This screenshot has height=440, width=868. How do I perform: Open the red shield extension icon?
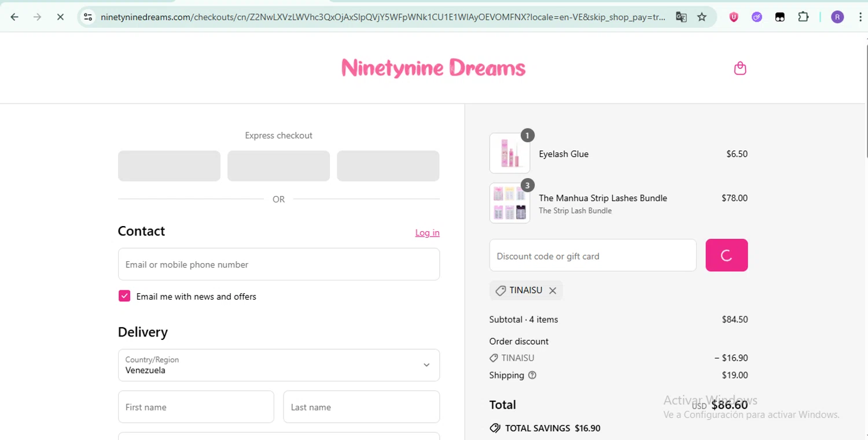tap(734, 17)
